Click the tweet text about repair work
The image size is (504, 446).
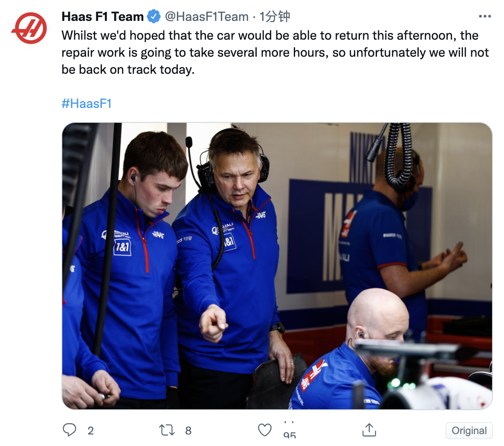click(x=275, y=52)
